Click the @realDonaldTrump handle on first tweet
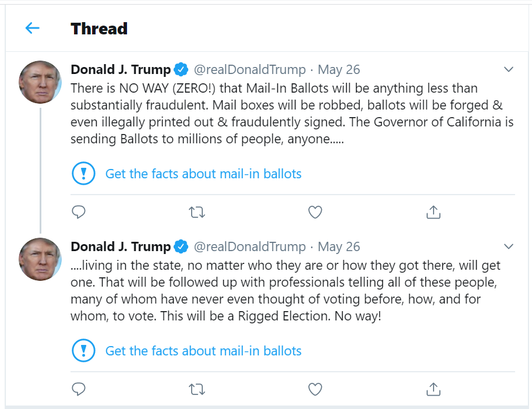Screen dimensions: 532x409 point(249,70)
